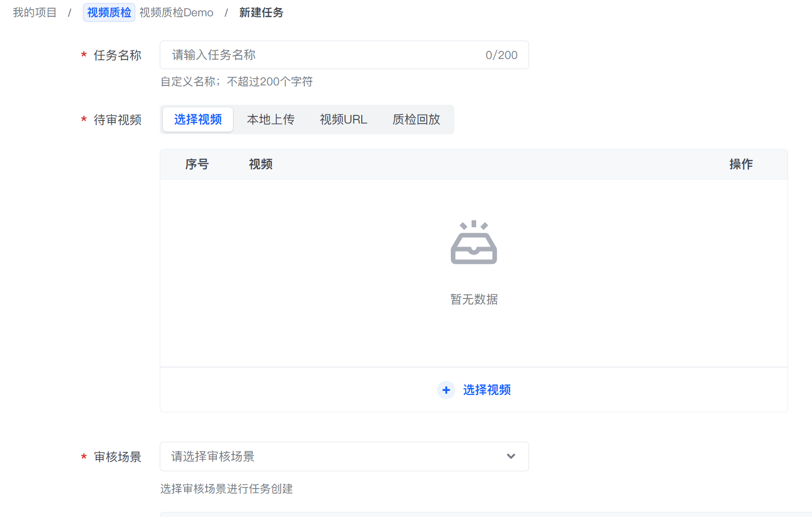812x517 pixels.
Task: Click the 审核场景 field label
Action: tap(118, 457)
